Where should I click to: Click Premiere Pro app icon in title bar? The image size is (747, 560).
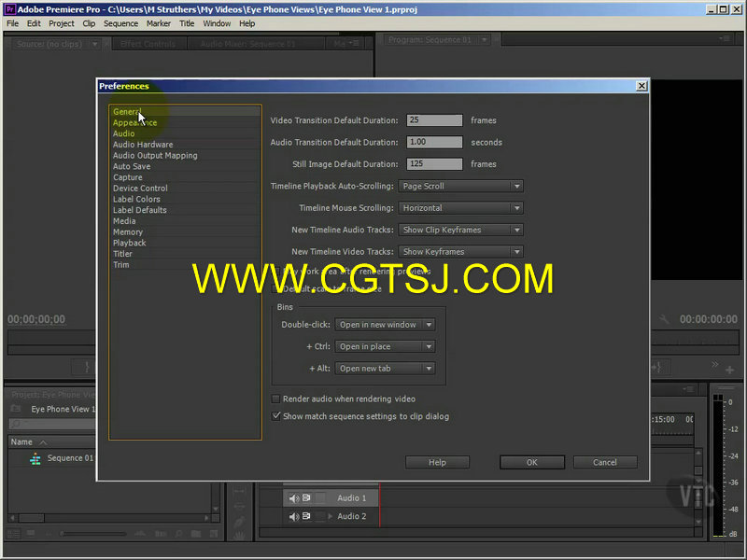[9, 9]
